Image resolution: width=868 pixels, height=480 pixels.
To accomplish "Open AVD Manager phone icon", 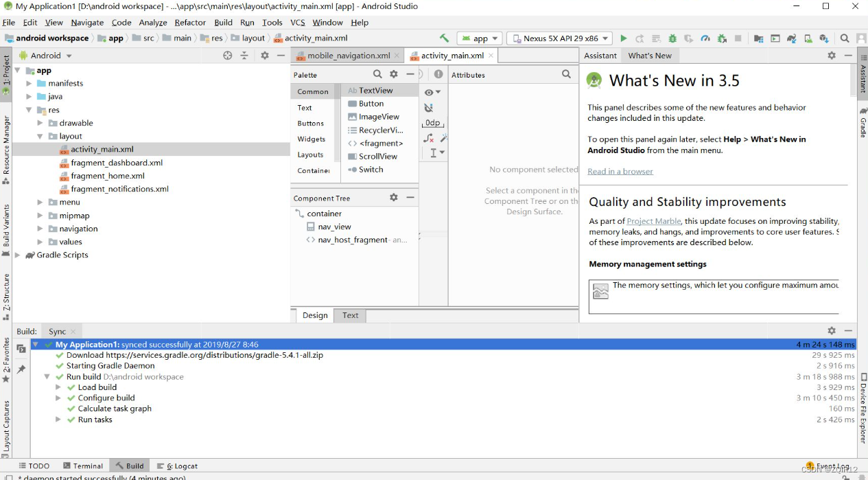I will 808,38.
